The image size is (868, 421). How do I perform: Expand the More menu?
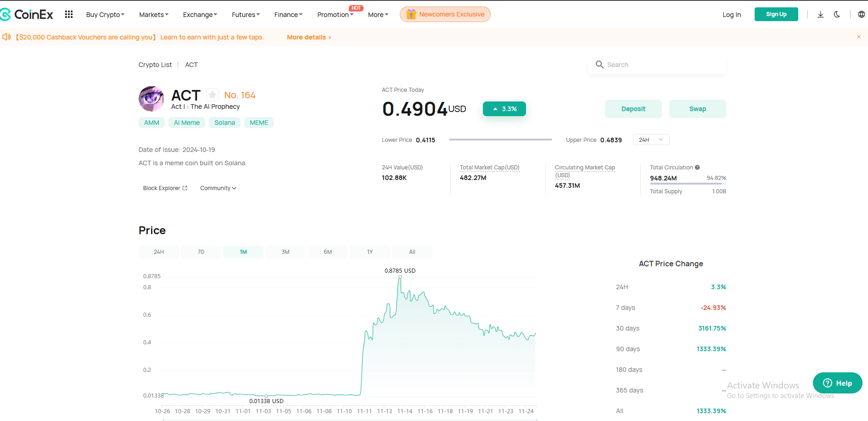378,15
